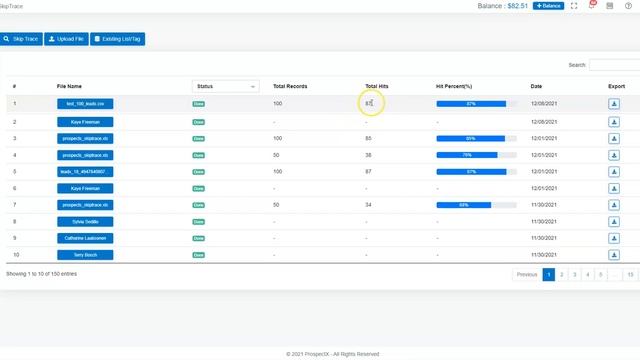Screen dimensions: 640x360
Task: Open Sylvia entry in row 8
Action: [x=85, y=222]
